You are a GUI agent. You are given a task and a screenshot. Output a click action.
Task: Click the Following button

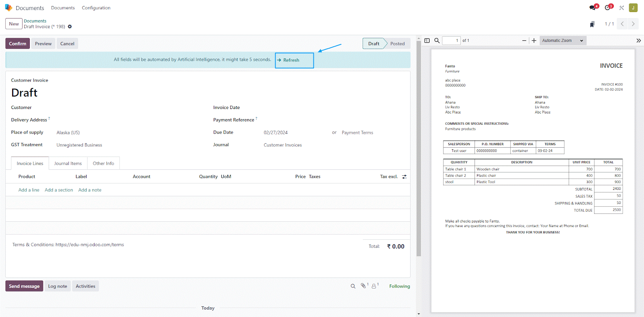click(400, 286)
